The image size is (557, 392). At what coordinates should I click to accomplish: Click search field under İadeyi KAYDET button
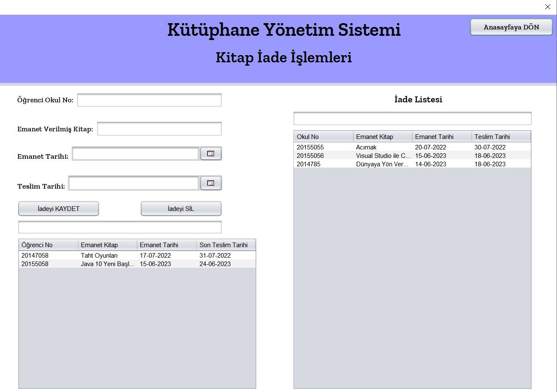point(120,227)
